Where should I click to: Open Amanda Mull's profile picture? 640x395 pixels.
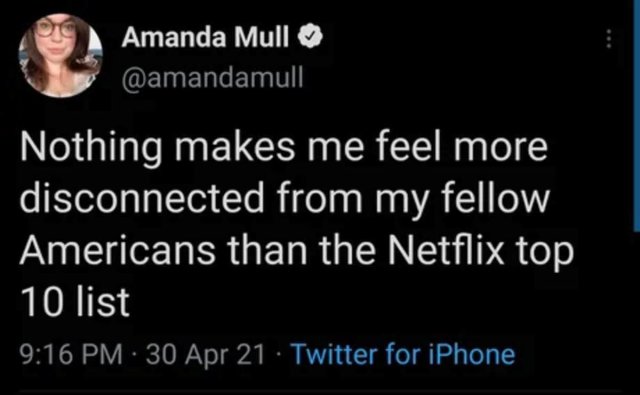point(60,55)
